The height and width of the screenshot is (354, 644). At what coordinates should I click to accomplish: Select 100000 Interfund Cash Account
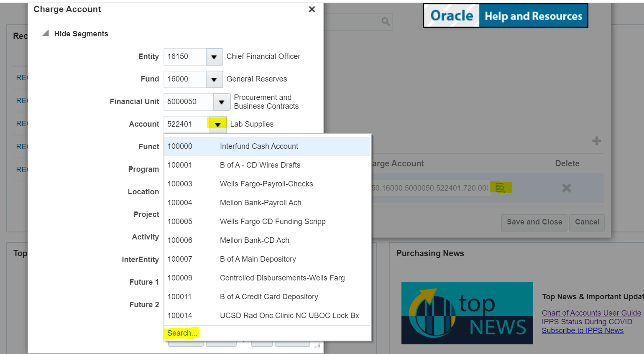click(267, 146)
